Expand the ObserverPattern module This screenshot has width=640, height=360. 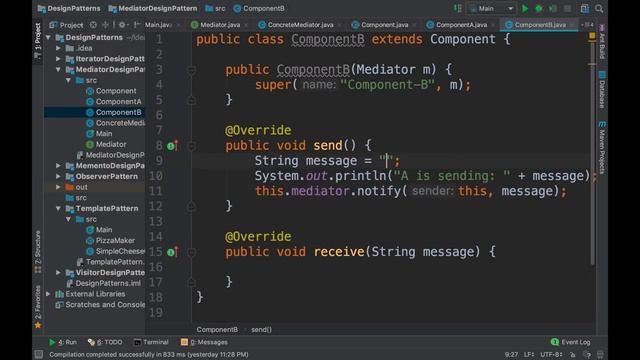[x=58, y=176]
